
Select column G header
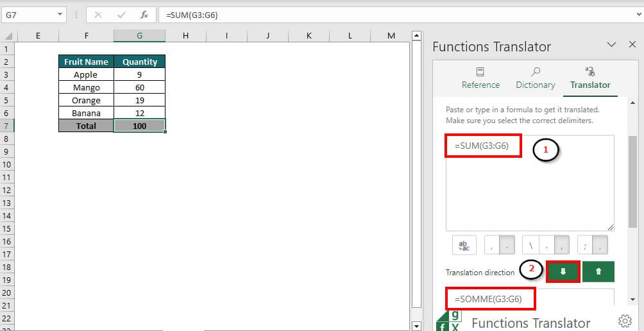(140, 36)
